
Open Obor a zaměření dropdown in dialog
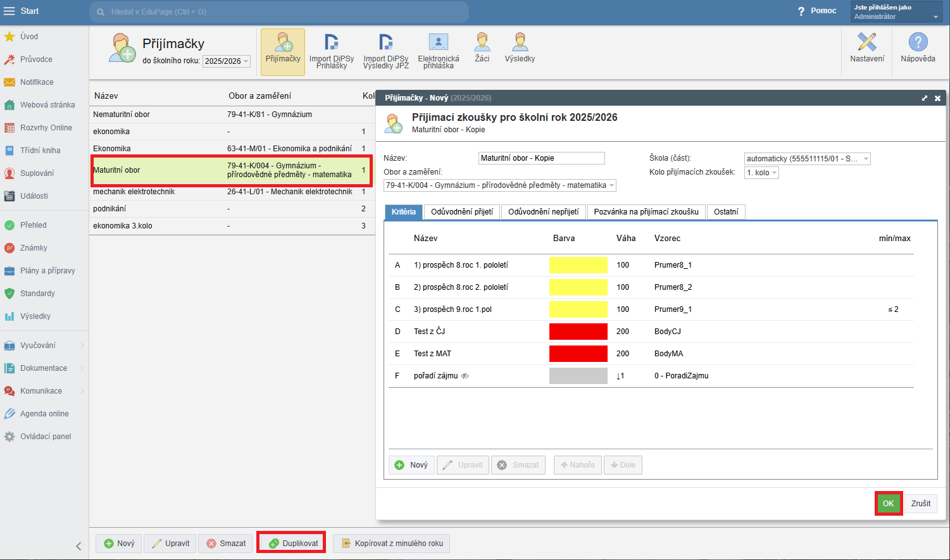click(500, 185)
